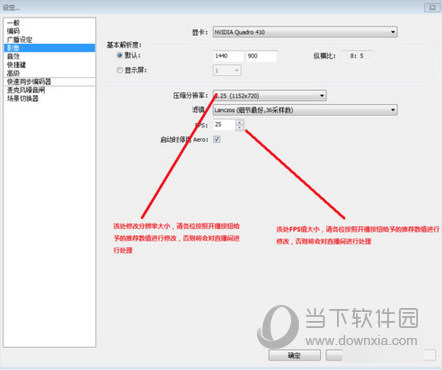Click the FPS value field showing 25
The image size is (442, 370).
click(x=224, y=125)
